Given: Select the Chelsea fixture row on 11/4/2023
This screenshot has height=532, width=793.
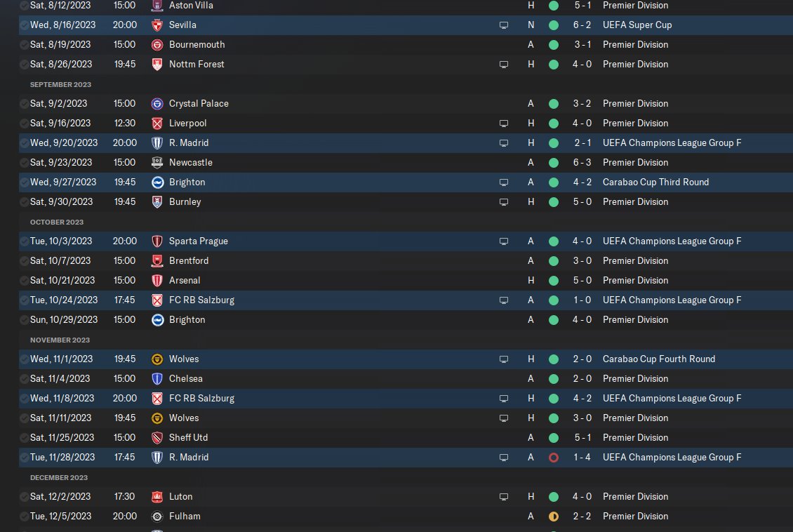Looking at the screenshot, I should pyautogui.click(x=406, y=379).
